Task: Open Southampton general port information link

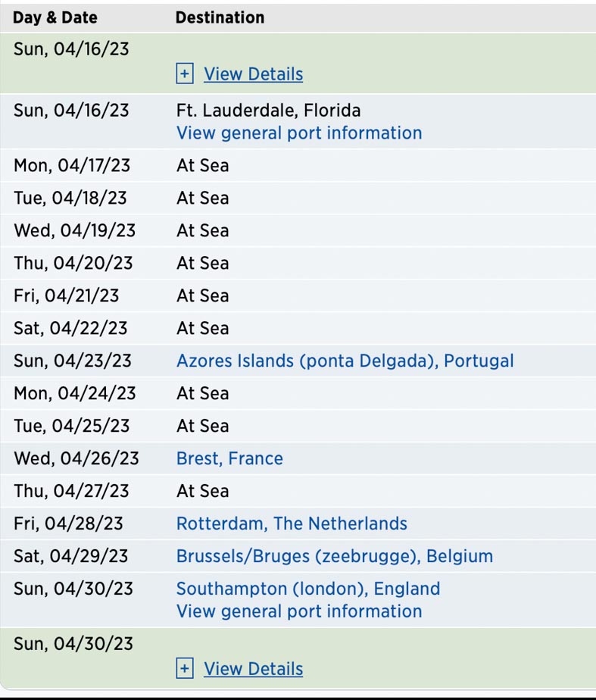Action: 299,611
